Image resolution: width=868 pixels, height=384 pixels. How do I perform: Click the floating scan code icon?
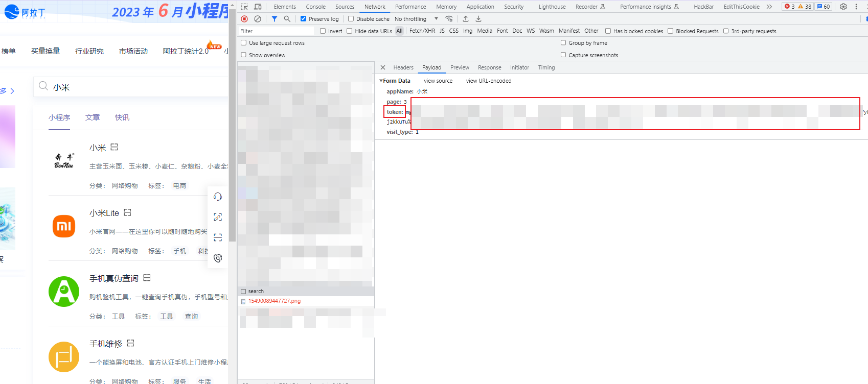tap(218, 237)
